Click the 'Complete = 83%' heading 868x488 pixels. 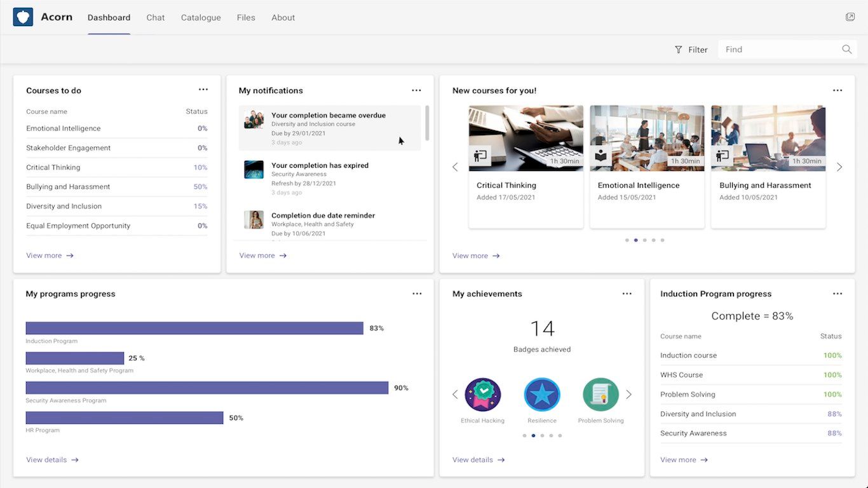click(x=752, y=316)
